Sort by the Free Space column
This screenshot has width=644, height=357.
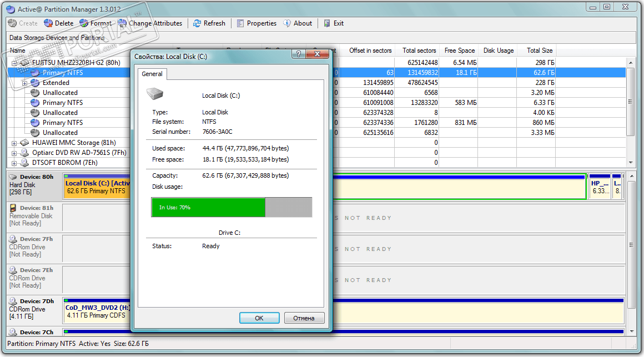point(459,51)
